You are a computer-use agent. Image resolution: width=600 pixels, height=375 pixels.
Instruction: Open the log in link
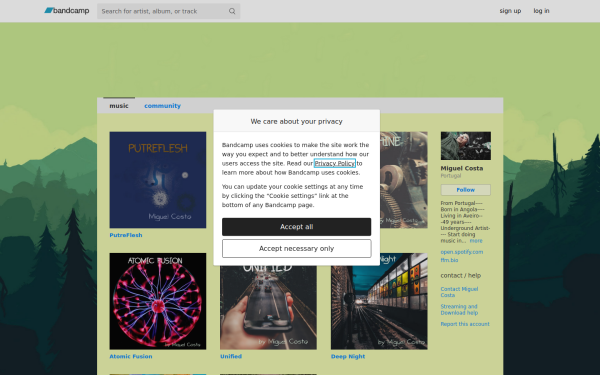tap(541, 11)
